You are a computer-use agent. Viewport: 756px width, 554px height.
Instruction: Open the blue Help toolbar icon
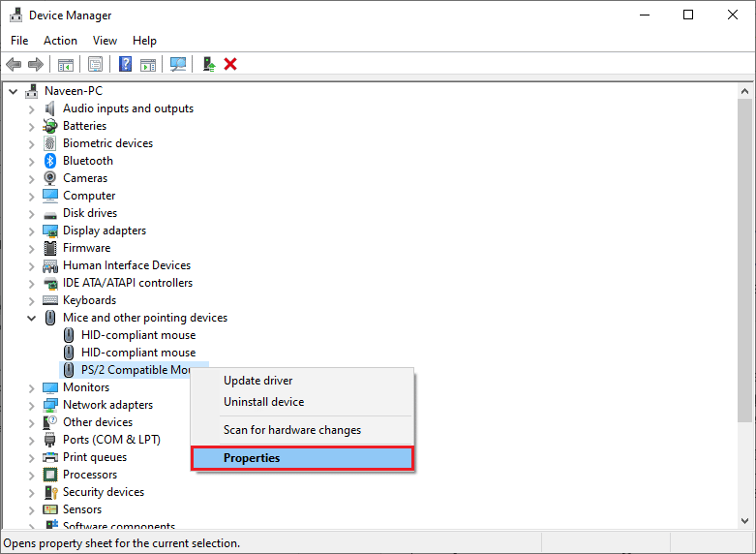tap(126, 64)
